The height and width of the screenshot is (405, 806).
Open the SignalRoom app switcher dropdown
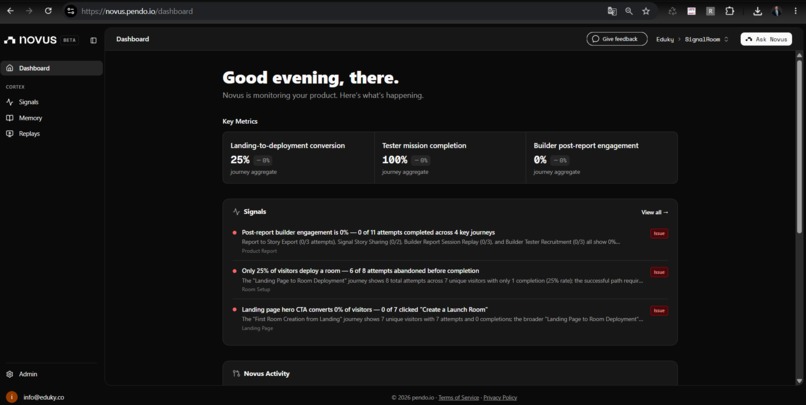click(x=706, y=39)
